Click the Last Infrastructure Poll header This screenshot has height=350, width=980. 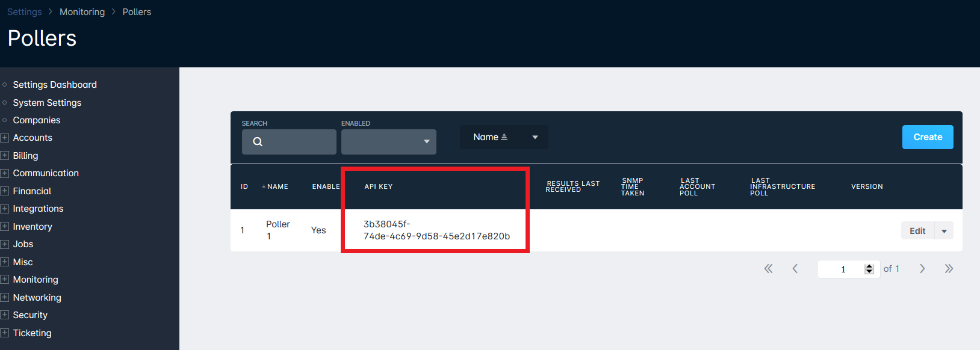[x=783, y=187]
